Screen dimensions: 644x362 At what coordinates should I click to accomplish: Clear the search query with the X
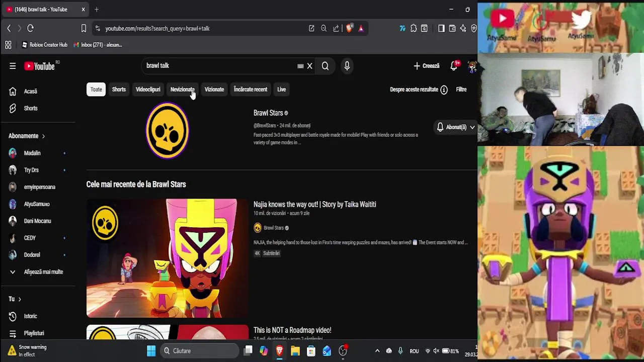(310, 66)
